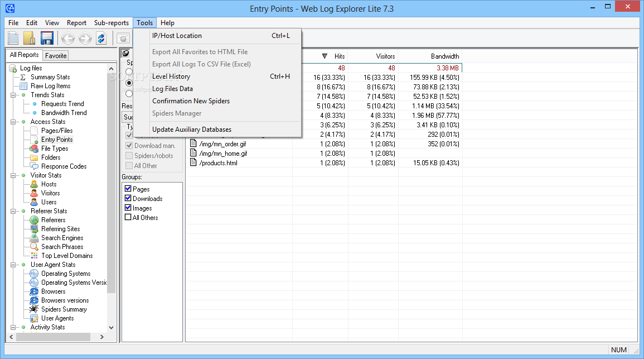Viewport: 644px width, 359px height.
Task: Switch to the All Reports tab
Action: click(x=24, y=55)
